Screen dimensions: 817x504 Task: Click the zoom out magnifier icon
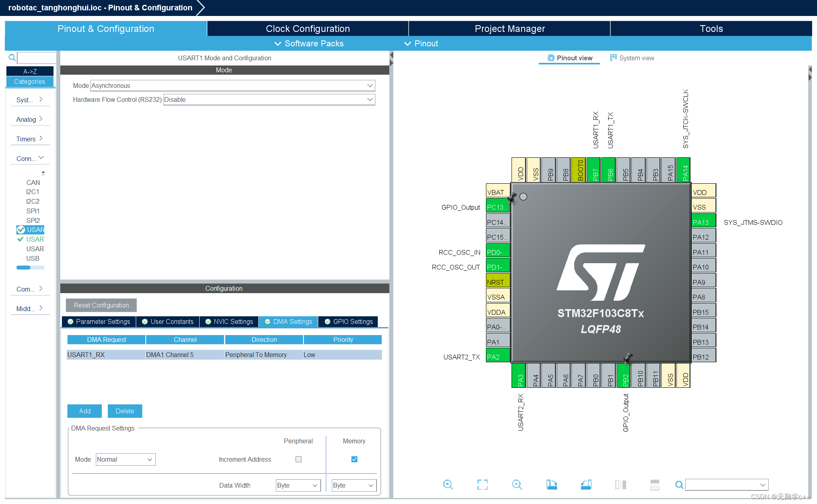(517, 484)
